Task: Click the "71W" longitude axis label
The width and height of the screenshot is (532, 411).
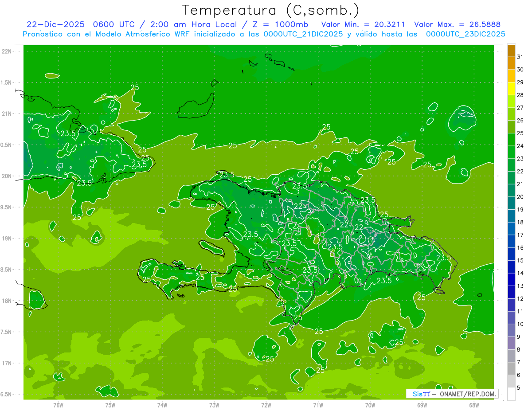Action: click(318, 405)
